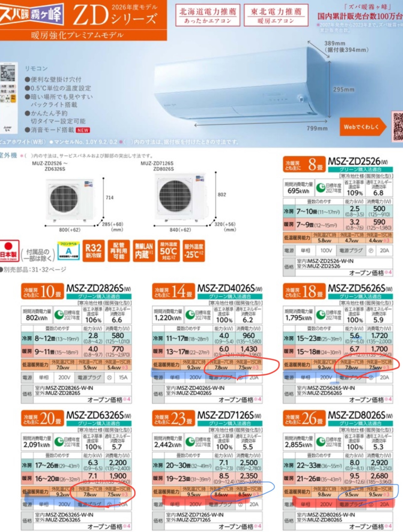Click the 目標年度 green e-mark for MSZ-ZD2526
Image resolution: width=403 pixels, height=532 pixels.
tap(320, 187)
